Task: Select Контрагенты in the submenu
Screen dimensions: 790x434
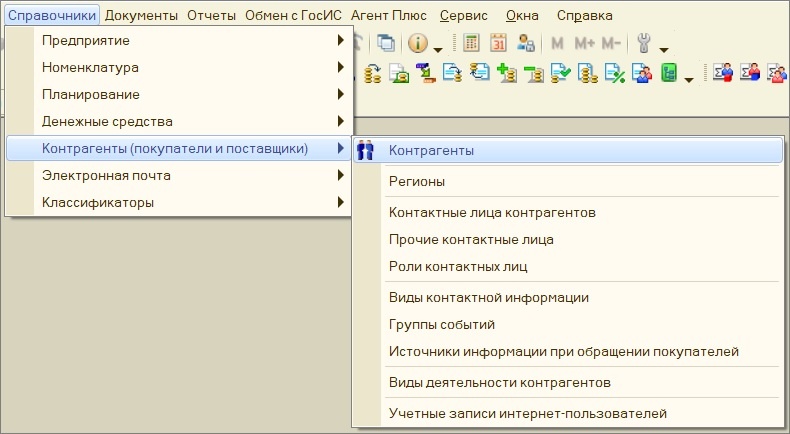Action: 568,150
